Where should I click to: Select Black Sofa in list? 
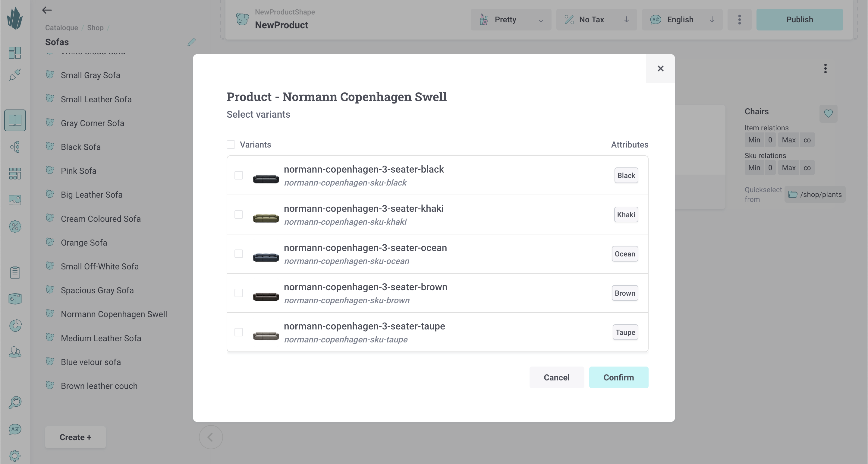[x=80, y=147]
